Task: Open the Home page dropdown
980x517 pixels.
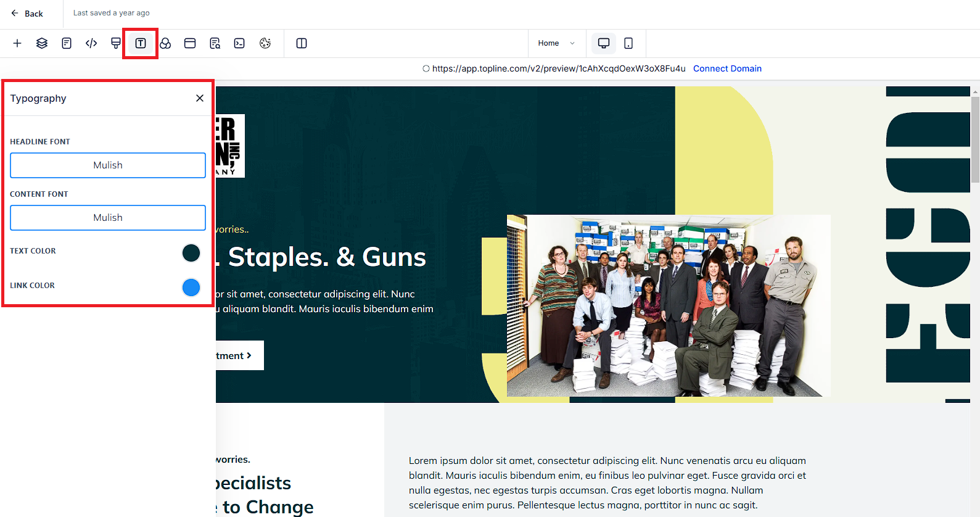Action: pyautogui.click(x=556, y=43)
